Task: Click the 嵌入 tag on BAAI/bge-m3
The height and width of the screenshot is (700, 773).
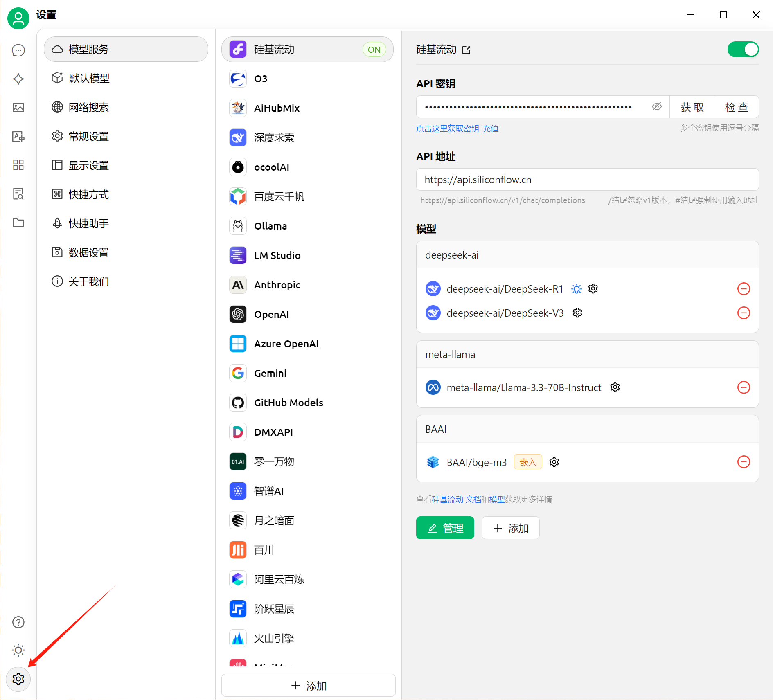Action: [x=528, y=462]
